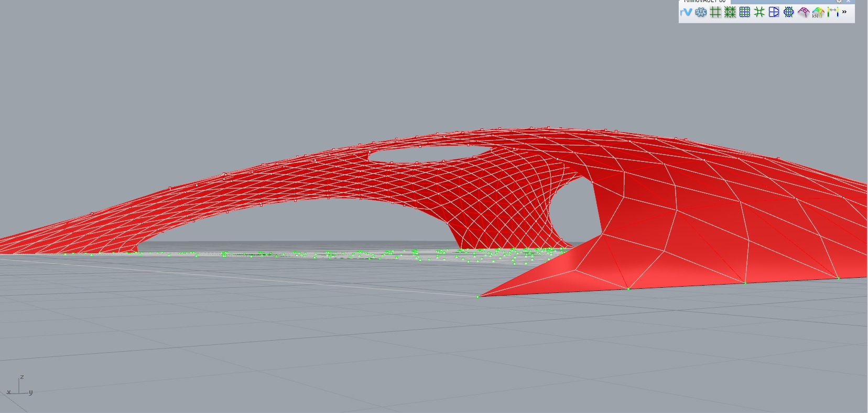Close the RhinoVAULT floating toolbar

pos(849,1)
